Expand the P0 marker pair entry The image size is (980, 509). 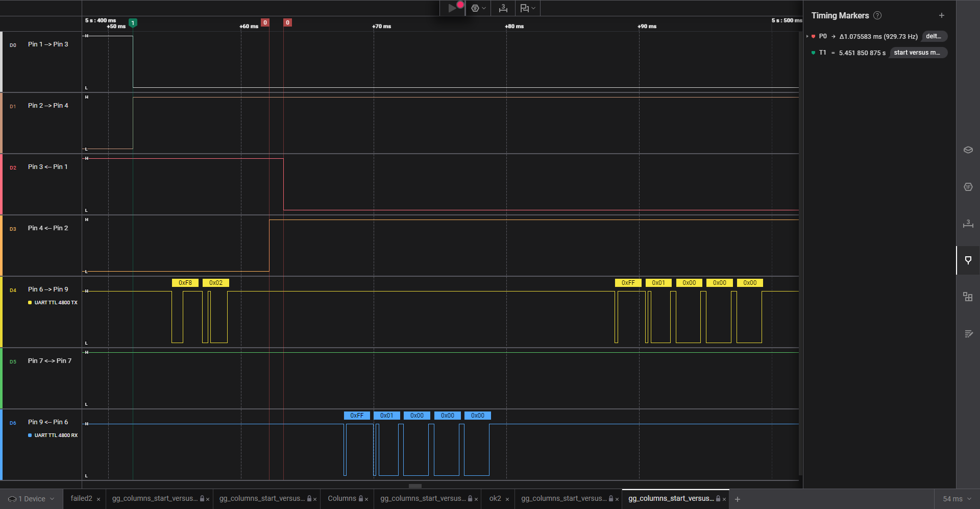point(807,37)
